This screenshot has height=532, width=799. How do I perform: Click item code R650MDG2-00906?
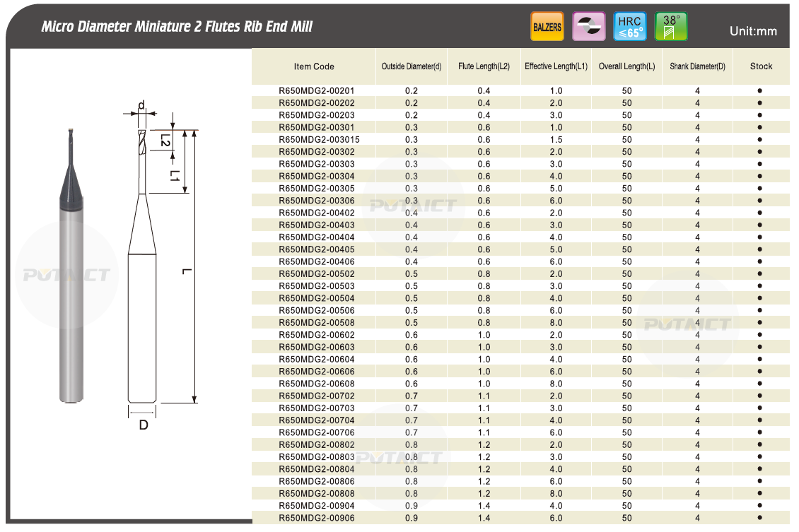pyautogui.click(x=317, y=519)
